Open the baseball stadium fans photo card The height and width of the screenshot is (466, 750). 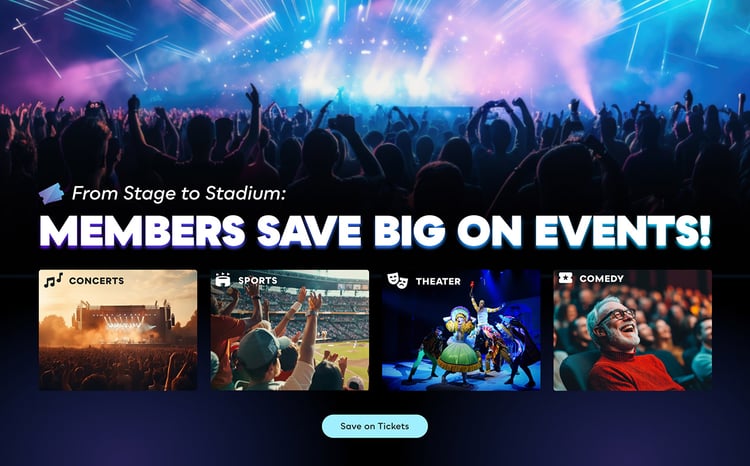click(x=290, y=330)
